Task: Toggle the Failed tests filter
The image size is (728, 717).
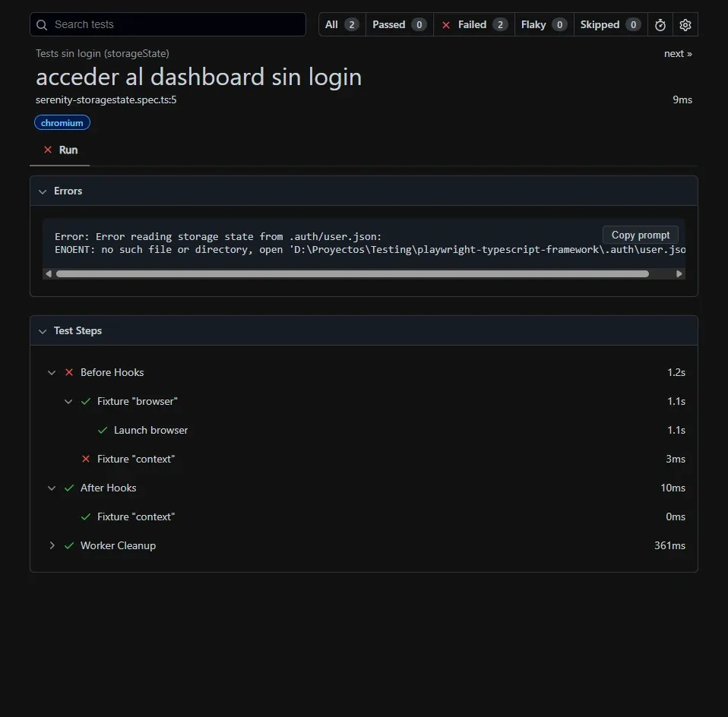Action: click(474, 24)
